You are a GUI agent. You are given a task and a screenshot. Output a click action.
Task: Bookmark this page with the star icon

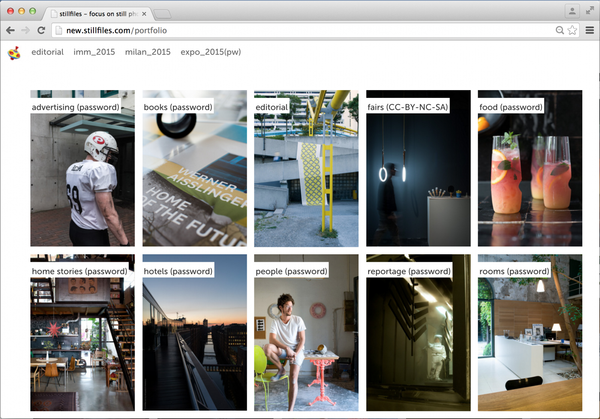click(x=573, y=30)
